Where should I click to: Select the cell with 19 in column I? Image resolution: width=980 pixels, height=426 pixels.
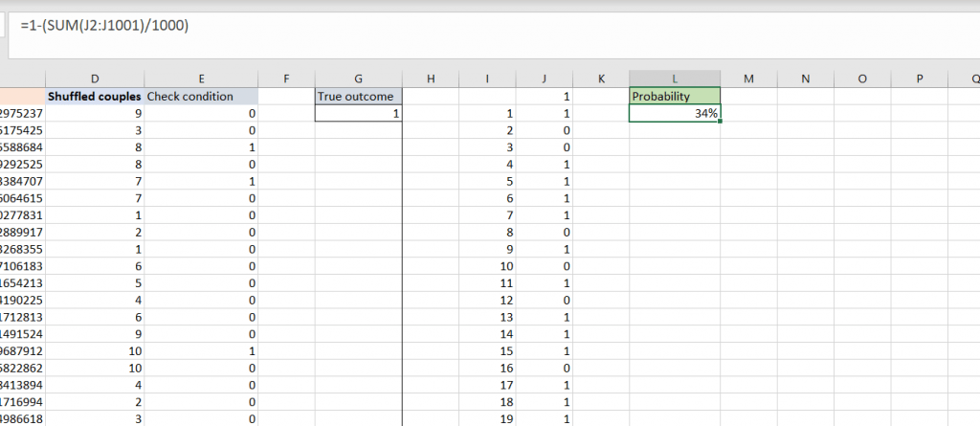tap(490, 419)
